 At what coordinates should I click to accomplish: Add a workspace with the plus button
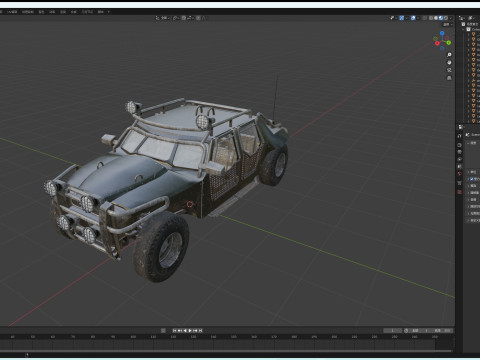(x=109, y=12)
